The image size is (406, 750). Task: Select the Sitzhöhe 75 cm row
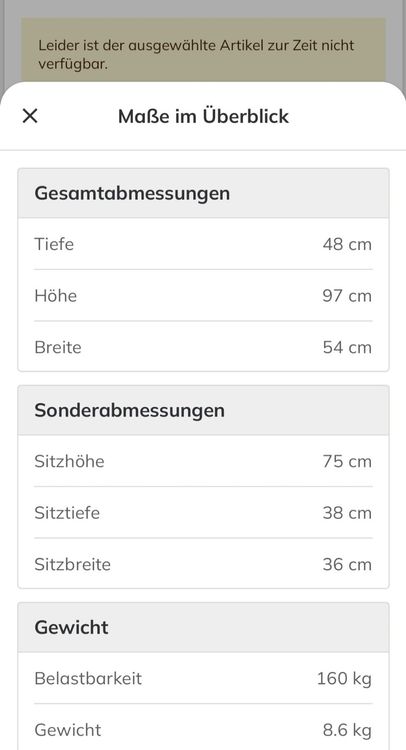(x=203, y=461)
